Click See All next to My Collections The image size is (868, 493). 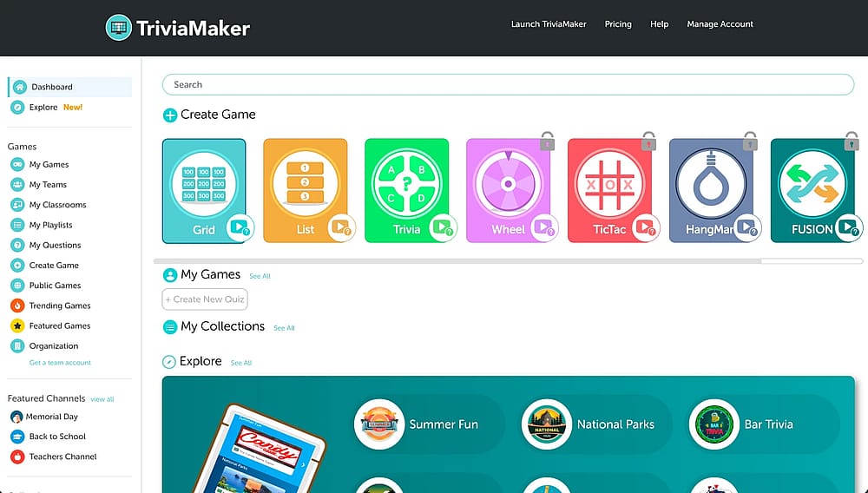coord(284,328)
